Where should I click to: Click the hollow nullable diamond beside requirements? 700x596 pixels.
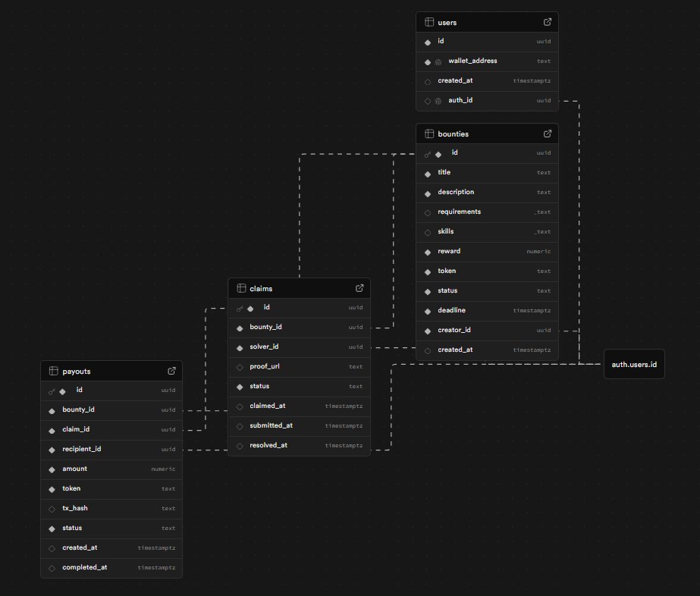coord(428,212)
